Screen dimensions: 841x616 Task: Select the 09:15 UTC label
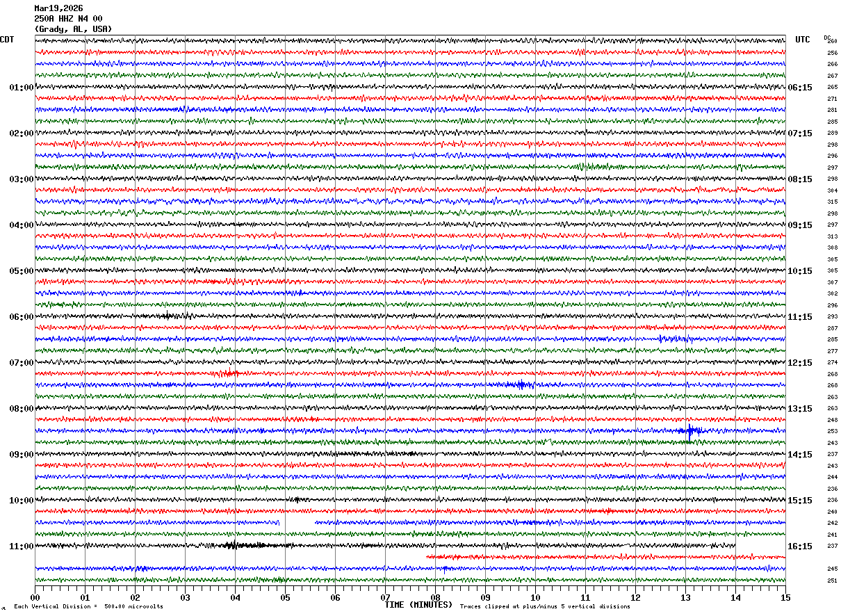tap(800, 225)
